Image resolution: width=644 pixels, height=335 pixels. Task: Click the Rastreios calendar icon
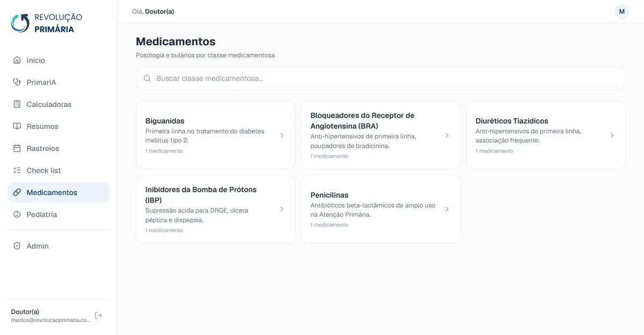[x=17, y=148]
